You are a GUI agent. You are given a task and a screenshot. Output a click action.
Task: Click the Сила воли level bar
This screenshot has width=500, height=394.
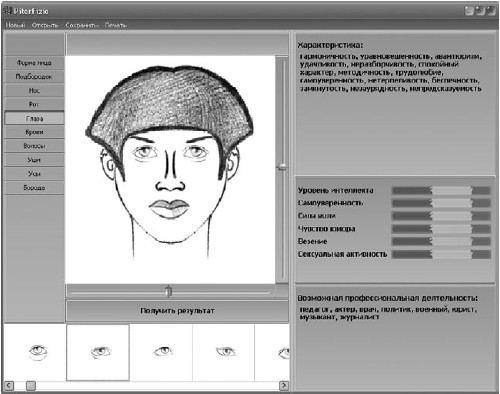pos(441,216)
